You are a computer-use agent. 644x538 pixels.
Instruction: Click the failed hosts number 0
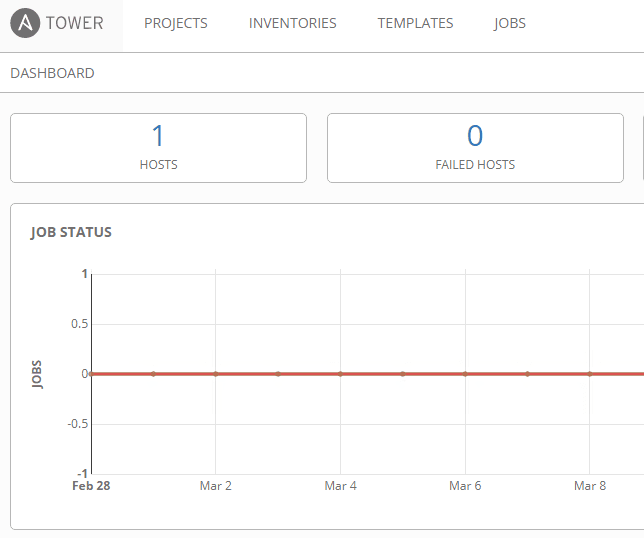(x=475, y=136)
